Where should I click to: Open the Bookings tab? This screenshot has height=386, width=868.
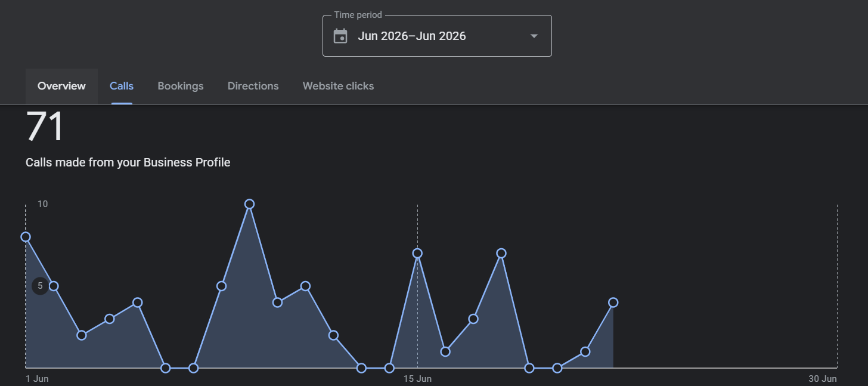tap(181, 86)
